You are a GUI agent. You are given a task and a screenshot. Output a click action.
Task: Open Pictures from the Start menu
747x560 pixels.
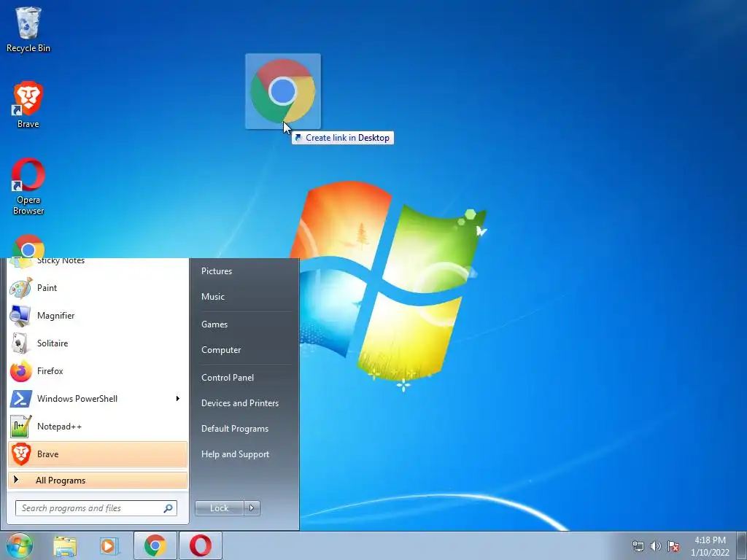(x=216, y=271)
